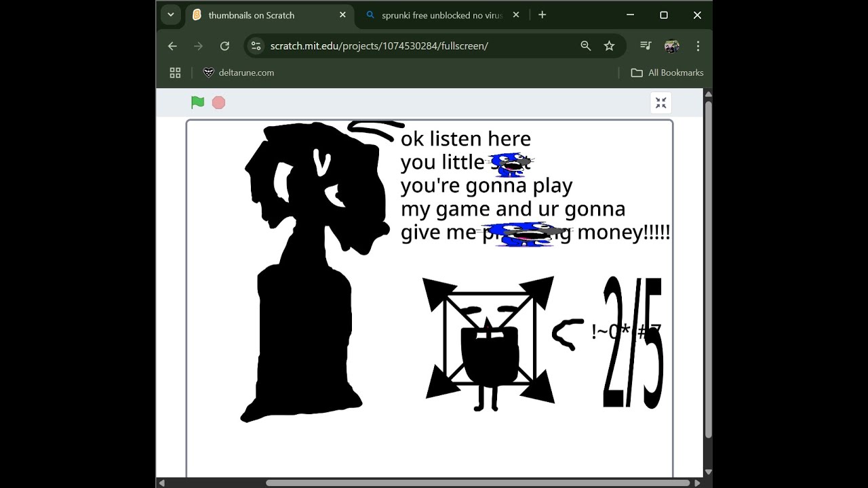Go forward to the next page
Viewport: 868px width, 488px height.
(x=198, y=46)
